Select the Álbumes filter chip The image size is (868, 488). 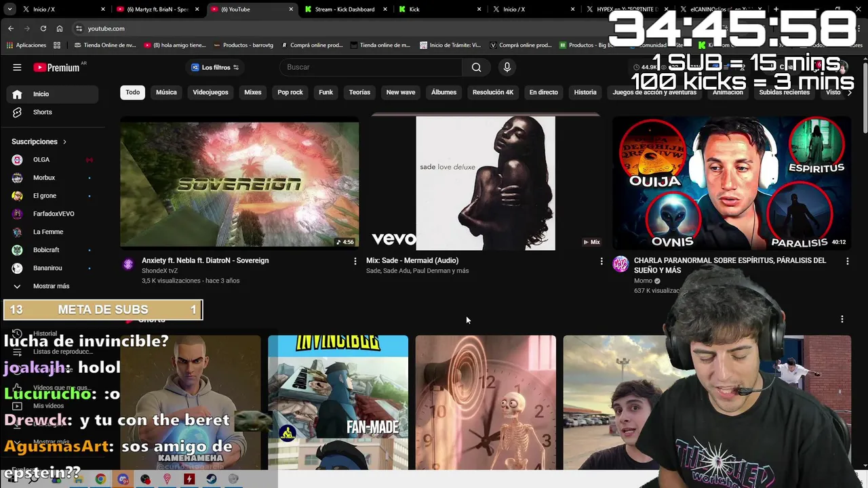[444, 92]
